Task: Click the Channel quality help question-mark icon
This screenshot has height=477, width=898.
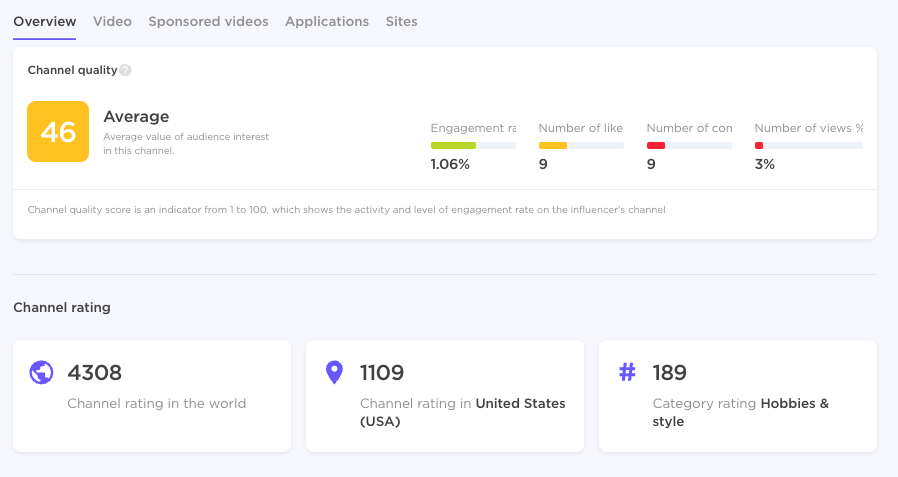Action: pyautogui.click(x=125, y=71)
